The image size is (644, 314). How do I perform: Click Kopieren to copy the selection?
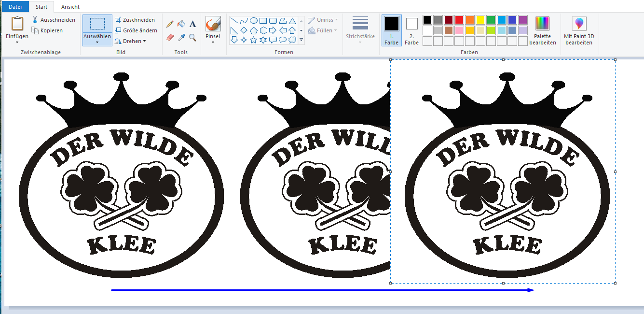(47, 30)
